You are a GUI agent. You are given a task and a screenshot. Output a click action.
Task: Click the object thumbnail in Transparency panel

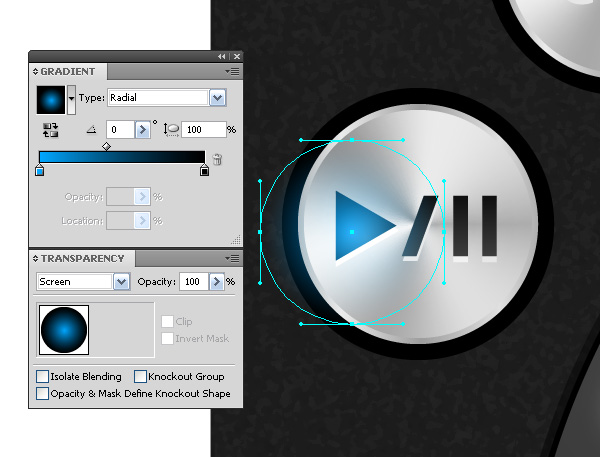[64, 330]
